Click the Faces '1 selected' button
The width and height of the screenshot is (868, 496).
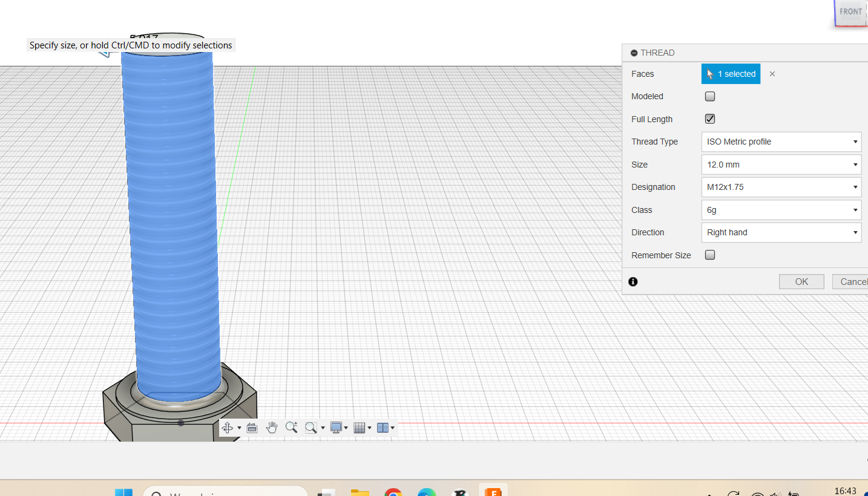(x=731, y=74)
